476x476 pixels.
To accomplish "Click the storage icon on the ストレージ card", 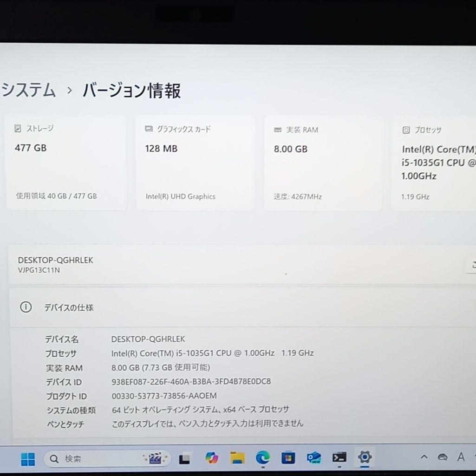I will pos(18,128).
